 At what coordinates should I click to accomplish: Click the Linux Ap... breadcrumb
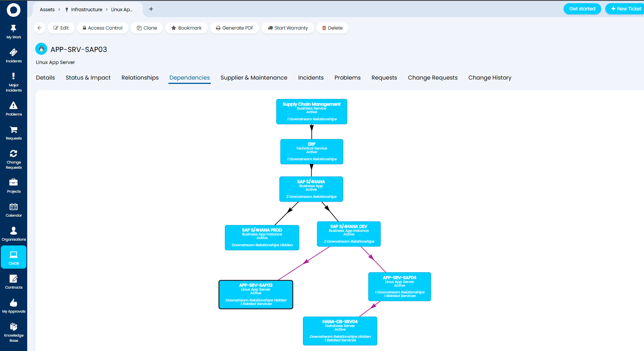point(122,9)
